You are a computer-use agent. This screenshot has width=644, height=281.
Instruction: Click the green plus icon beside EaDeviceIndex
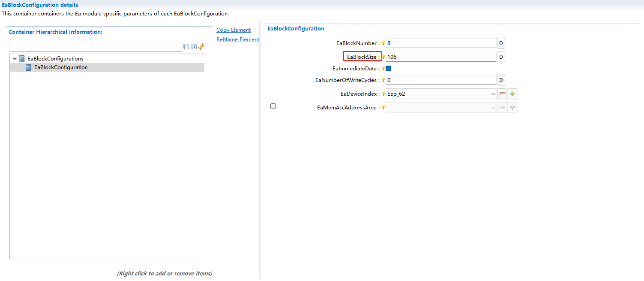tap(512, 94)
